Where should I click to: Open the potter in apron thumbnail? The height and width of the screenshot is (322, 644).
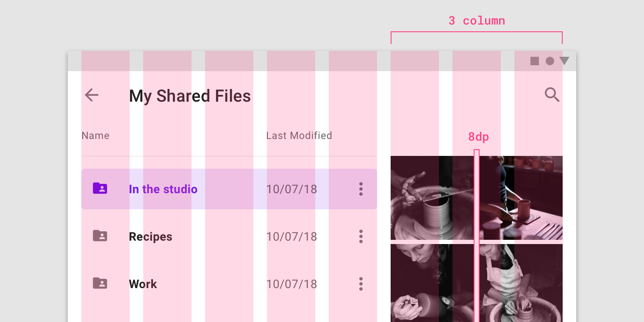521,283
